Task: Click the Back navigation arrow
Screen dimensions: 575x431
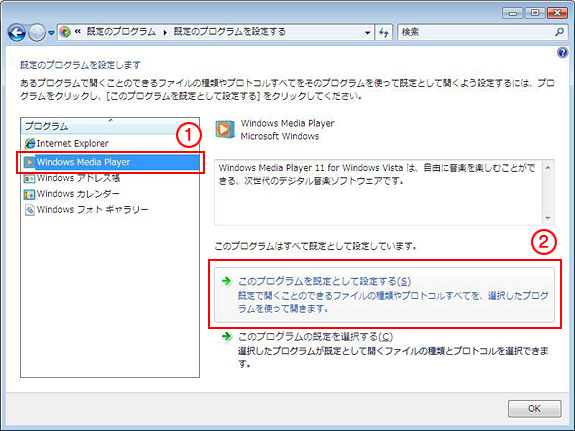Action: [17, 33]
